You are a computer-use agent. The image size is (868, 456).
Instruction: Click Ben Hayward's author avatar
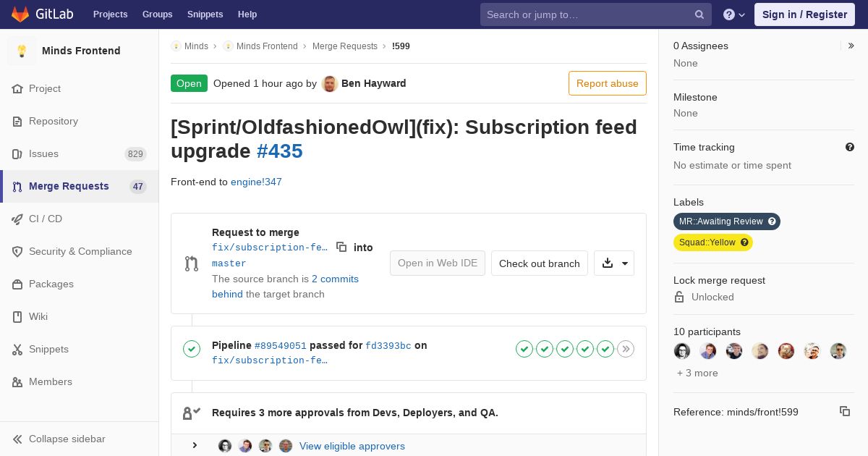(x=330, y=83)
